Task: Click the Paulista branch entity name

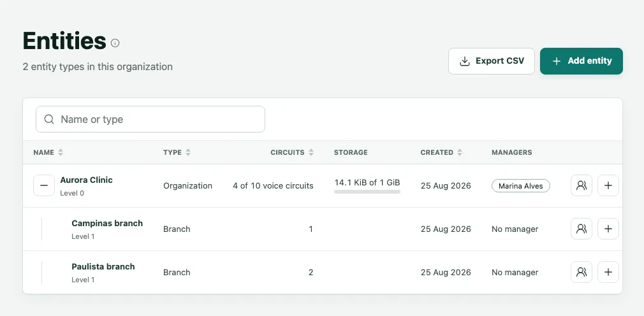Action: pyautogui.click(x=103, y=266)
